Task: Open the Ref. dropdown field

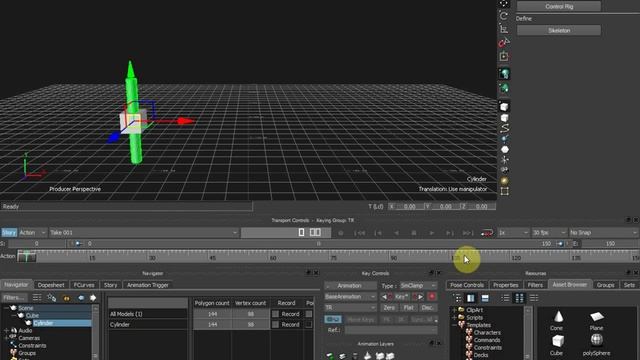Action: point(391,330)
